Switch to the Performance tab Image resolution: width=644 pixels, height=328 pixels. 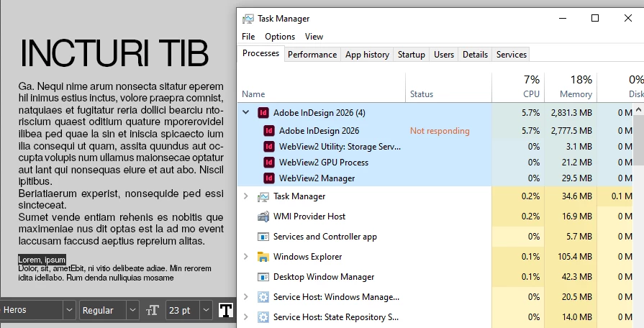point(312,55)
